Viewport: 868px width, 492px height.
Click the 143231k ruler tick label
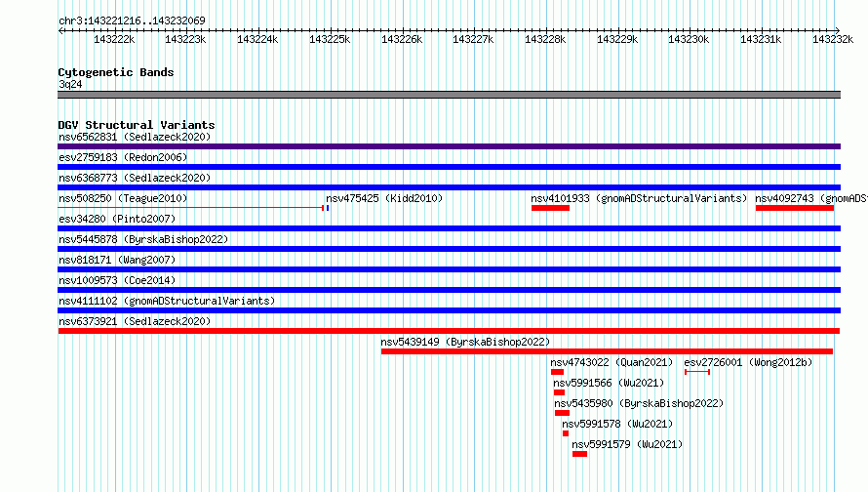(761, 39)
